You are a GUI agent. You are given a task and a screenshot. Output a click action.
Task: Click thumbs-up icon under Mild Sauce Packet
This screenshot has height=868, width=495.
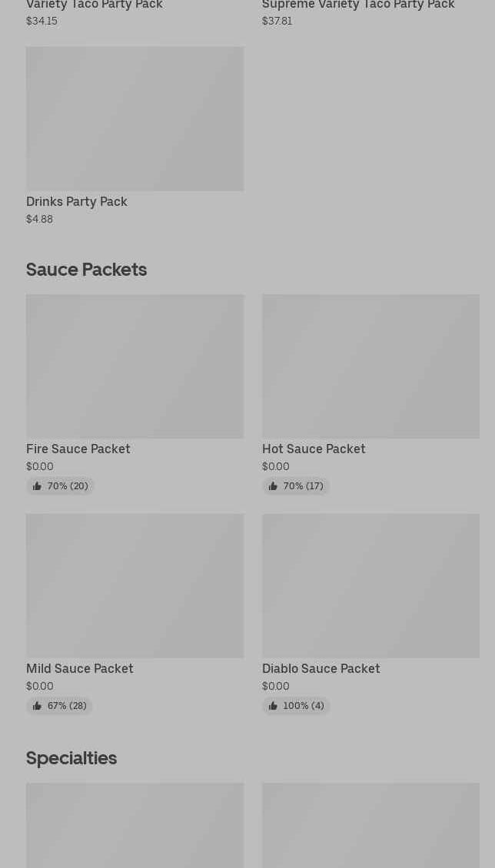coord(37,706)
